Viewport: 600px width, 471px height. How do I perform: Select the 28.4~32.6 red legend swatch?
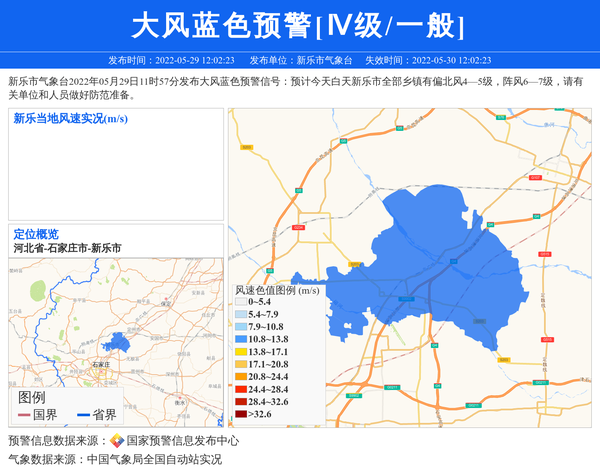(x=240, y=401)
